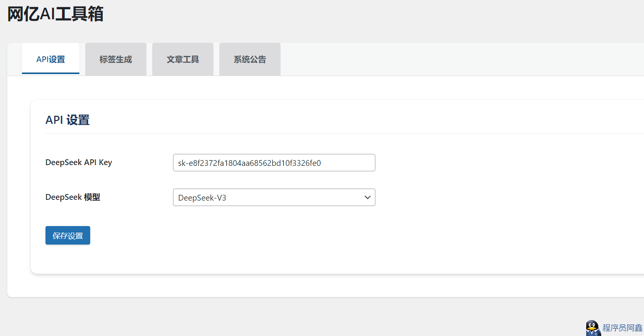This screenshot has width=644, height=336.
Task: Click the DeepSeek 模型 label
Action: pos(73,197)
